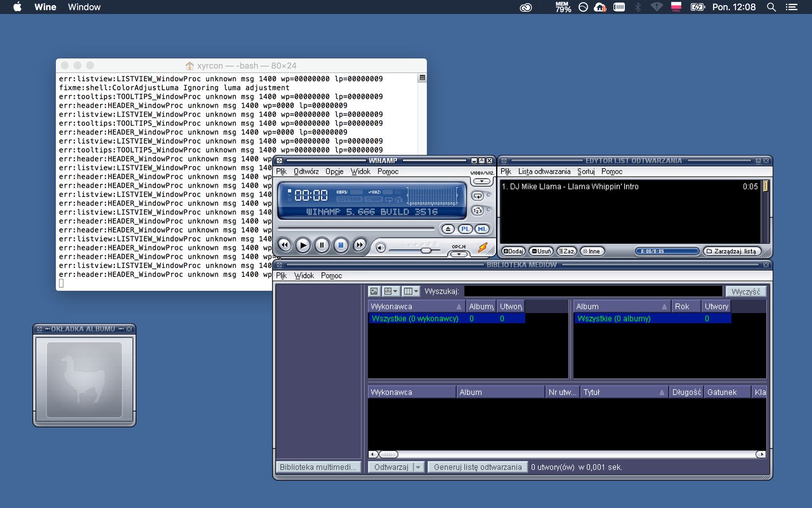812x508 pixels.
Task: Toggle repeat mode in Winamp
Action: [478, 196]
